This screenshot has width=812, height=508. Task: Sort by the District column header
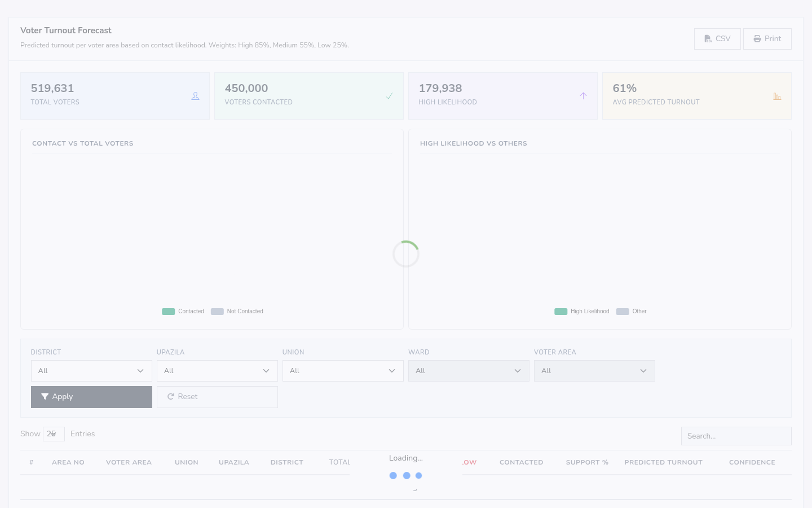click(x=287, y=462)
